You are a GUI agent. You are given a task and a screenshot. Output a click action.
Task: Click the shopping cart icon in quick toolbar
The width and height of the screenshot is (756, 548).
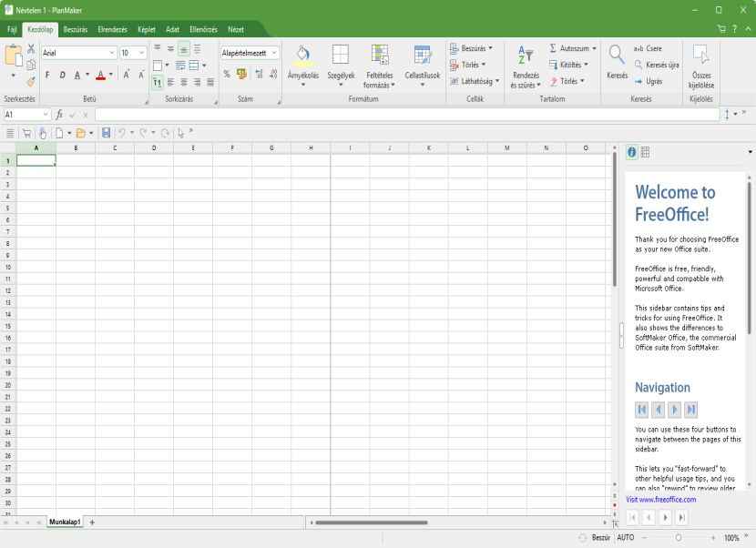(26, 133)
